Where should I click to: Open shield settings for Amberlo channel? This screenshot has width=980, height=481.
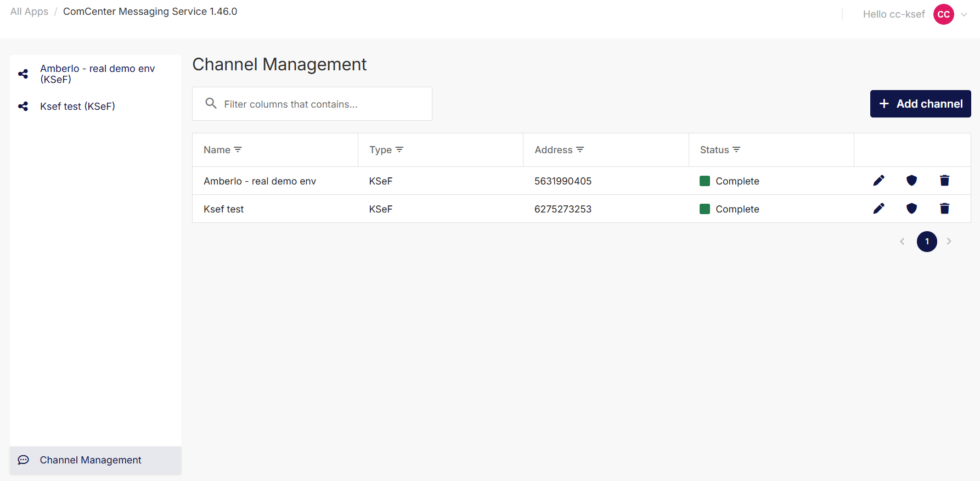911,181
